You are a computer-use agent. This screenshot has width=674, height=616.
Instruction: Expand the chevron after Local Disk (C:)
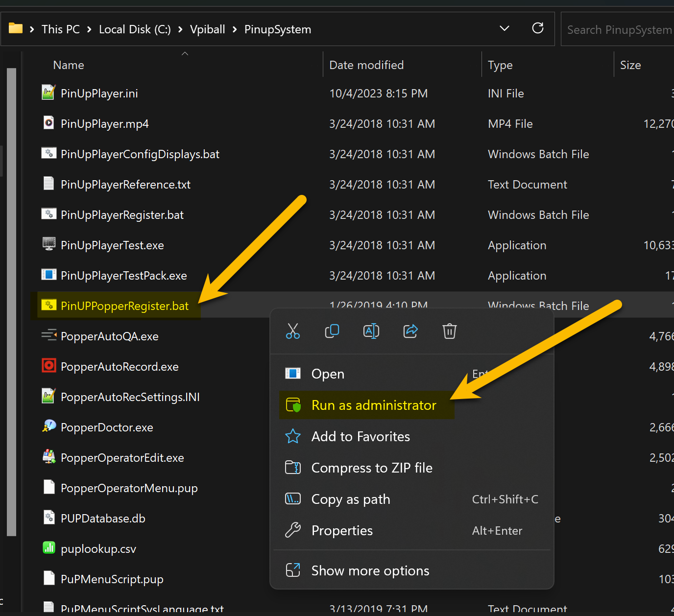[180, 30]
